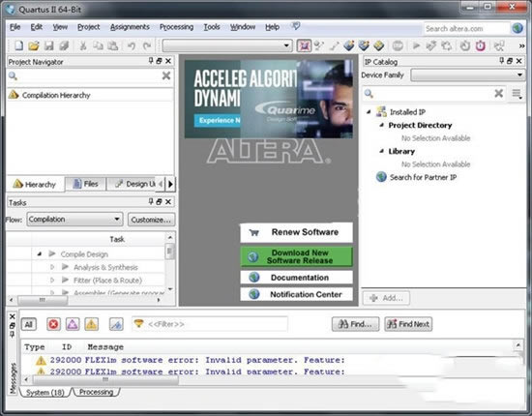Screen dimensions: 532x416
Task: Click the Undo arrow toolbar icon
Action: pos(132,45)
